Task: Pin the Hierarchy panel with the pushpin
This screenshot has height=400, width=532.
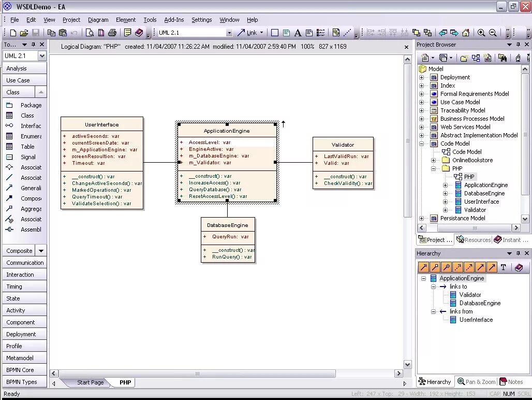Action: 518,253
